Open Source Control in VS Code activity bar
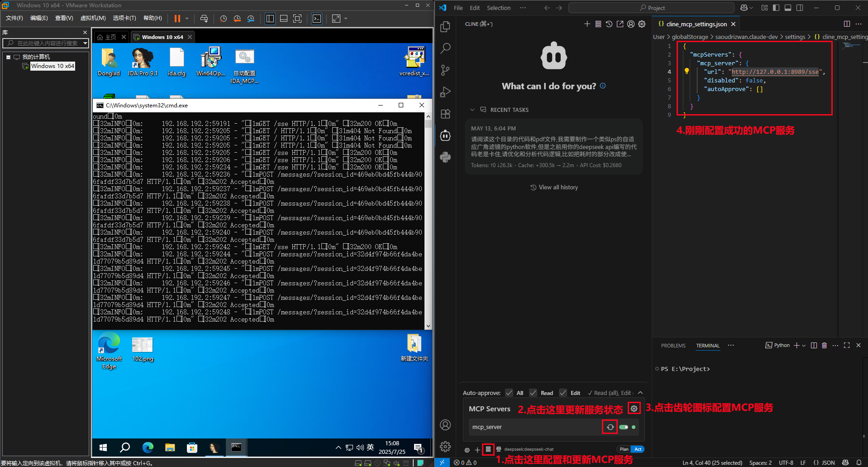Screen dimensions: 868x467 tap(445, 70)
